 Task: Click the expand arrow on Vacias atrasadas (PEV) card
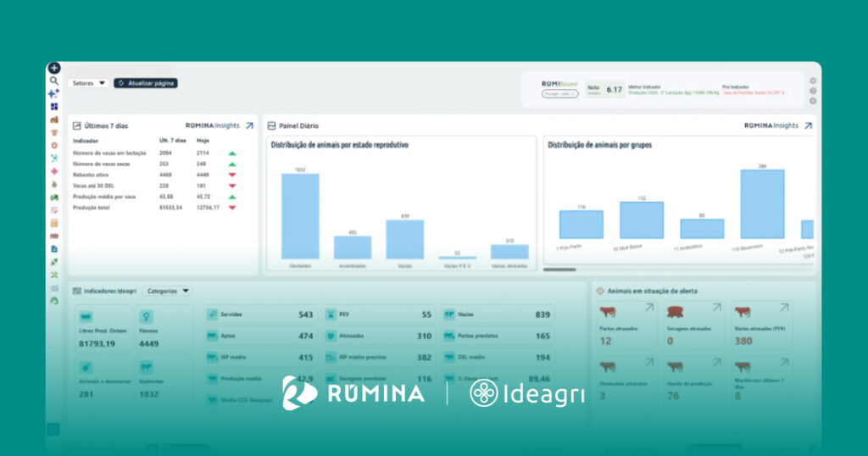(x=786, y=309)
